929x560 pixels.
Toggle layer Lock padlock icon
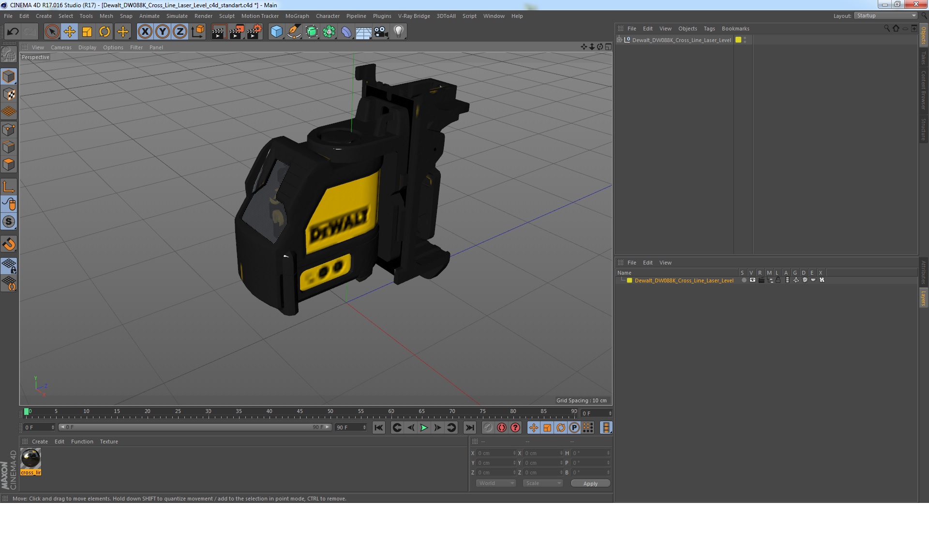(x=778, y=280)
